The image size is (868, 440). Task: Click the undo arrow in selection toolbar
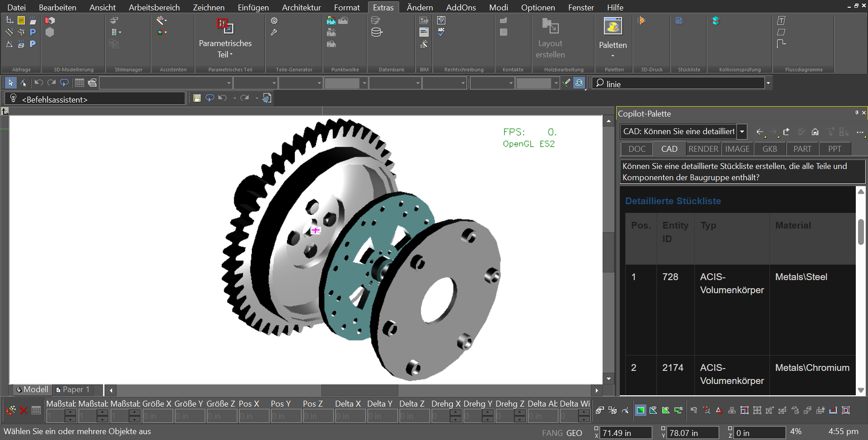coord(39,83)
